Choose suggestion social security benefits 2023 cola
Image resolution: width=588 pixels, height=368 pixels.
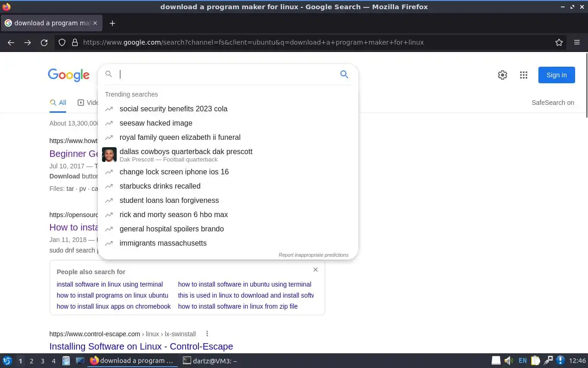[228, 109]
